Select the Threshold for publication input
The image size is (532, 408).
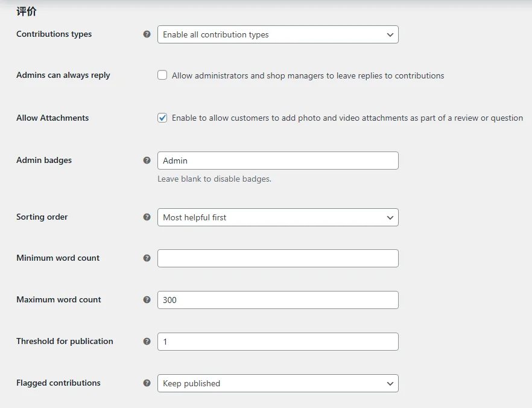tap(278, 342)
